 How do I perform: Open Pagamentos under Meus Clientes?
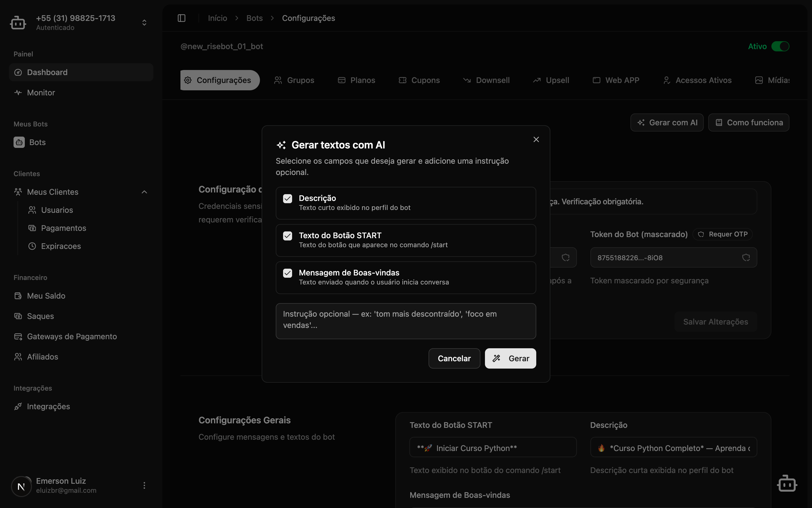pyautogui.click(x=64, y=228)
